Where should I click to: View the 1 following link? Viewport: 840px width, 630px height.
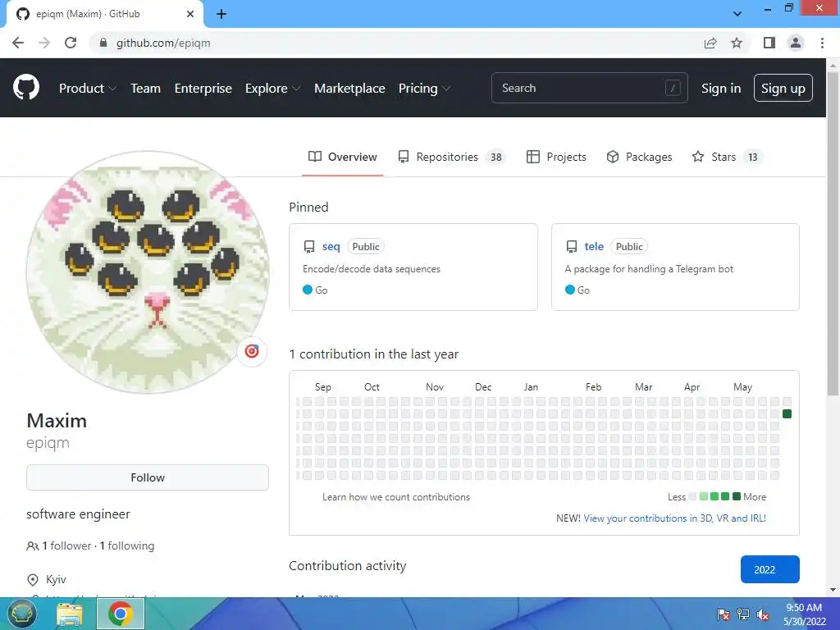click(127, 546)
